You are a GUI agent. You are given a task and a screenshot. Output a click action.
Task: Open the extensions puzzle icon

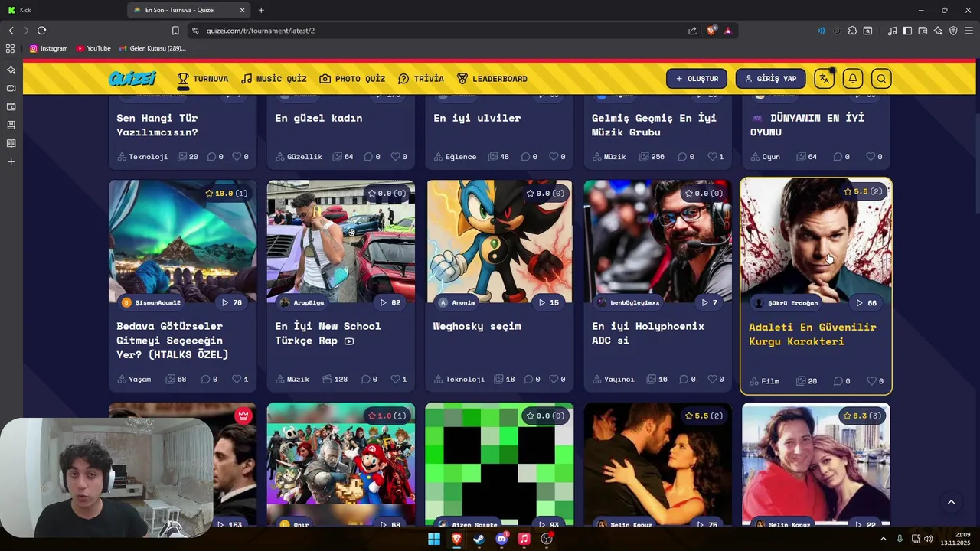(852, 31)
